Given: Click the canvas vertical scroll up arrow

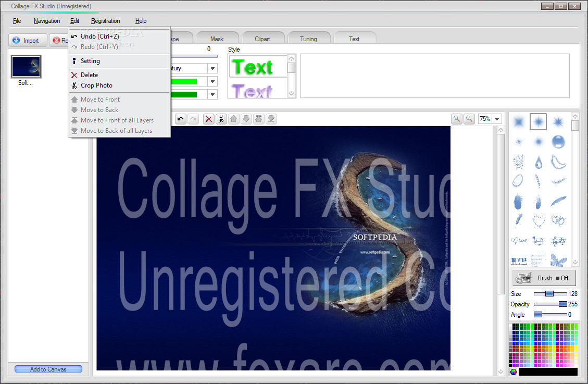Looking at the screenshot, I should [x=501, y=130].
